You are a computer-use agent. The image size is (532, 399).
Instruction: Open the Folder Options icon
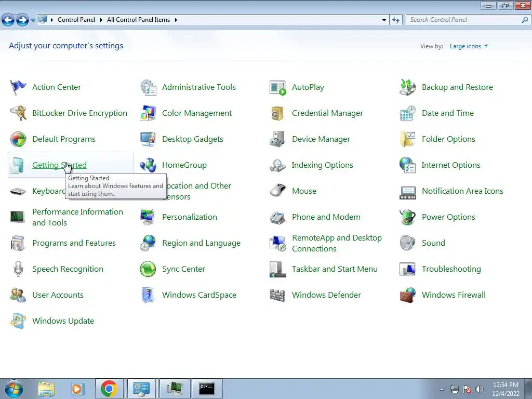(x=407, y=139)
